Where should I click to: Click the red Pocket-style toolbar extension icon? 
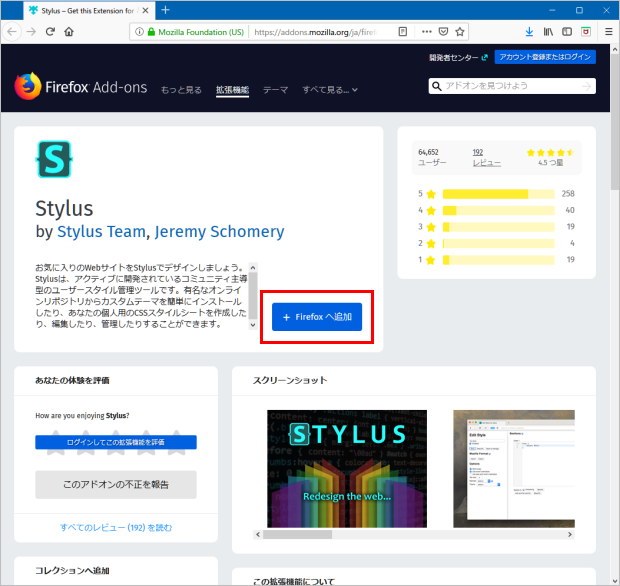point(586,32)
